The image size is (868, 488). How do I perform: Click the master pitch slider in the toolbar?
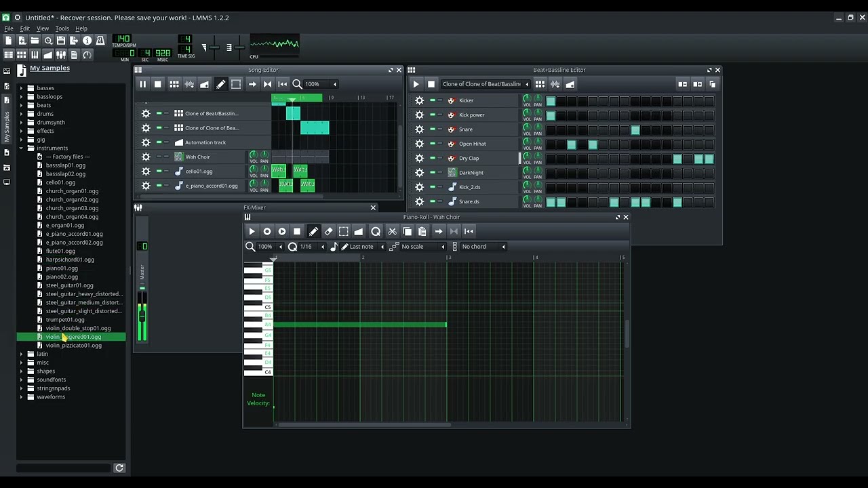pos(239,47)
